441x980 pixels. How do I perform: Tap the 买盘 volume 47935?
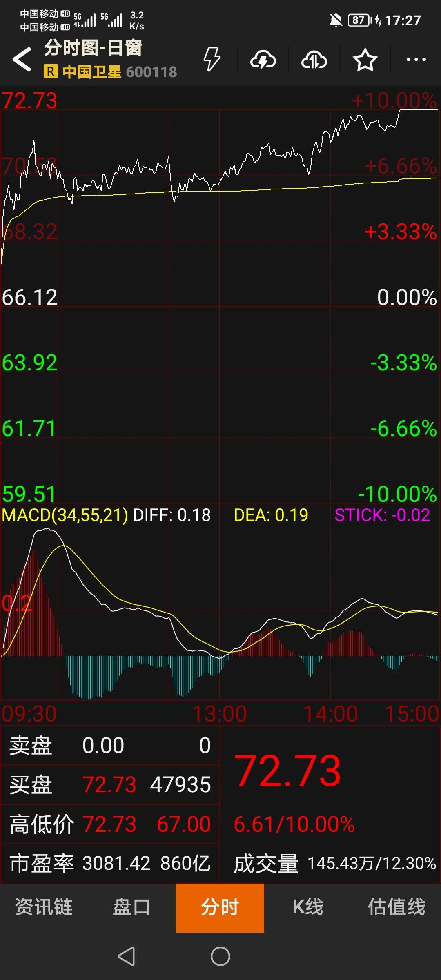pos(180,784)
